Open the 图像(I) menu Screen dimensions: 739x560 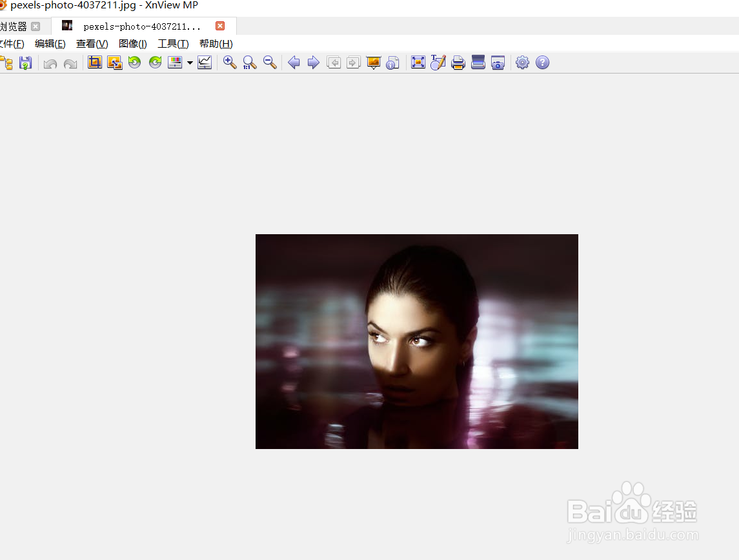pyautogui.click(x=132, y=44)
